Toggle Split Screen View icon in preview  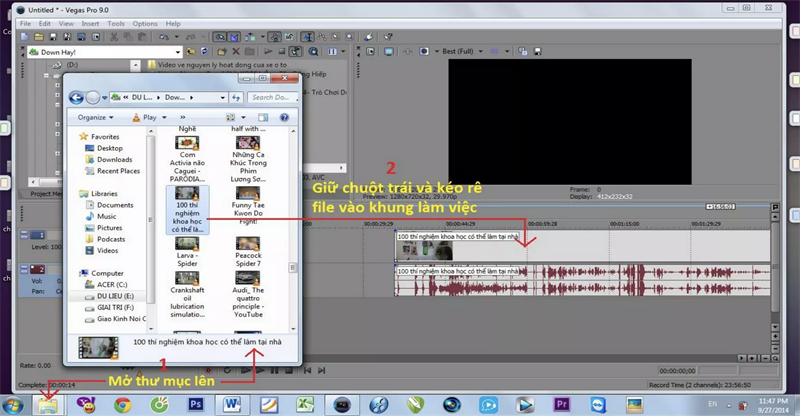[x=424, y=52]
